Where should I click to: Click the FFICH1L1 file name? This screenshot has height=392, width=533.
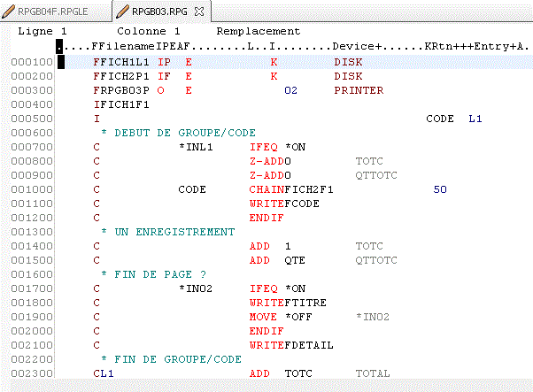pyautogui.click(x=121, y=62)
